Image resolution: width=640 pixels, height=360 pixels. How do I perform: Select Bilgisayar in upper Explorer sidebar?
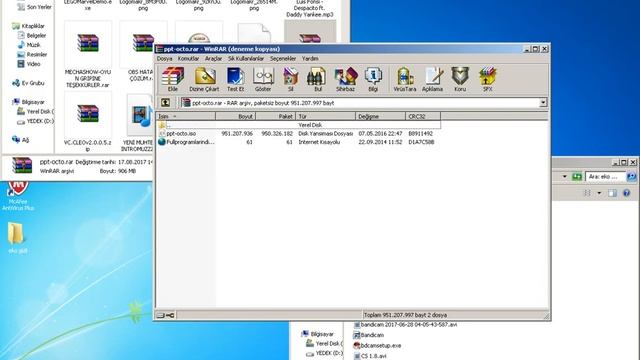click(x=29, y=102)
